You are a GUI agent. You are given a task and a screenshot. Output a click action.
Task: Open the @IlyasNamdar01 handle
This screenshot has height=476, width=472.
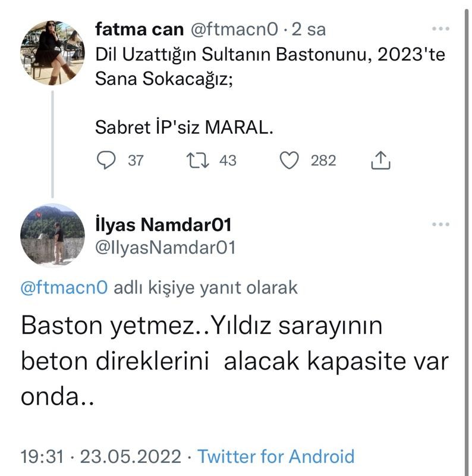click(165, 246)
